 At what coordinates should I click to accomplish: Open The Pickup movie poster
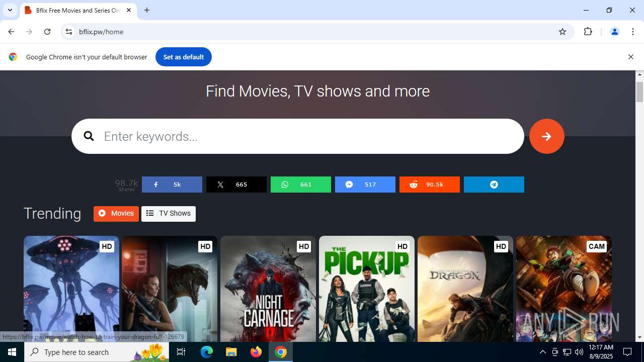(367, 289)
